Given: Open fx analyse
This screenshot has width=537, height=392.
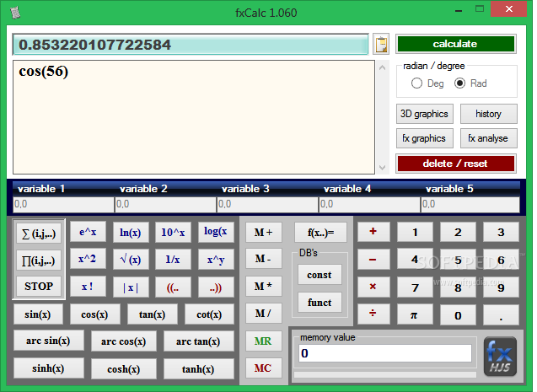Looking at the screenshot, I should point(488,138).
